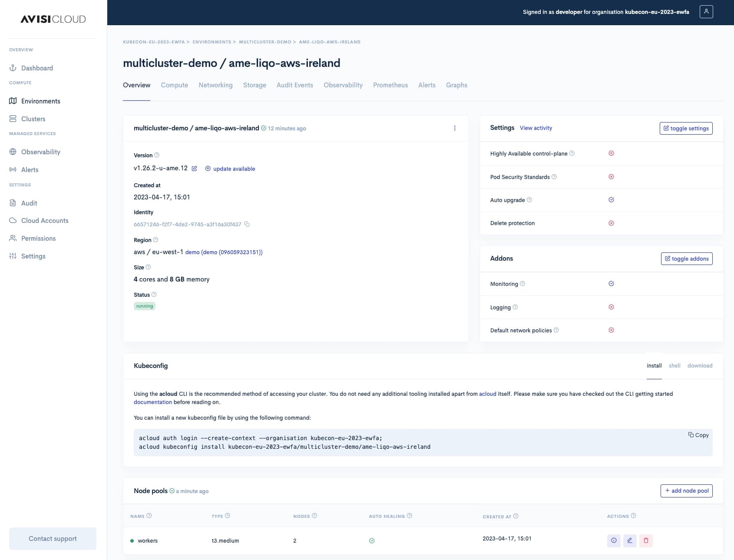Click the Delete protection disabled status icon

click(x=611, y=223)
